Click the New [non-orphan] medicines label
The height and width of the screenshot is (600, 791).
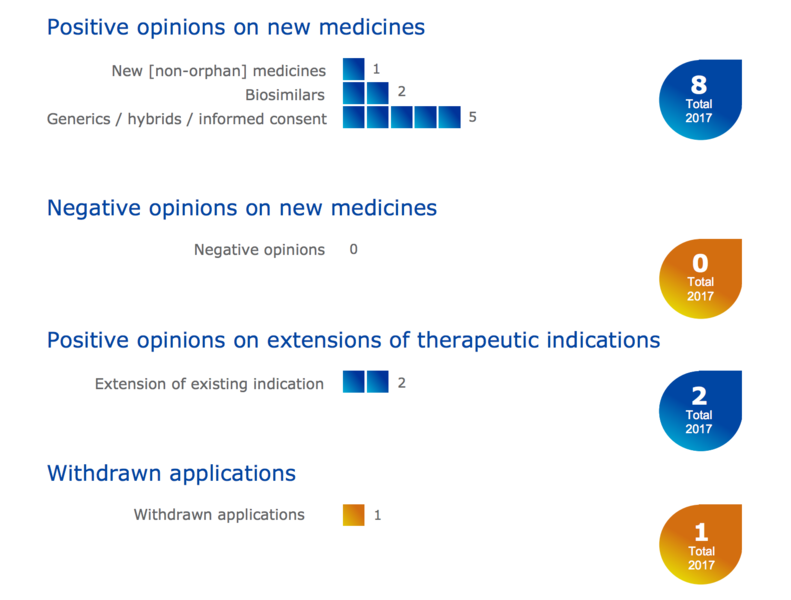click(219, 71)
